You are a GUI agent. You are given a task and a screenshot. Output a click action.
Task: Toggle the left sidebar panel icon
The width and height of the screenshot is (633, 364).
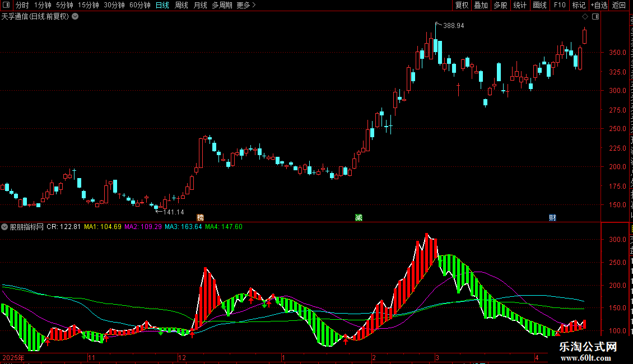tap(6, 5)
